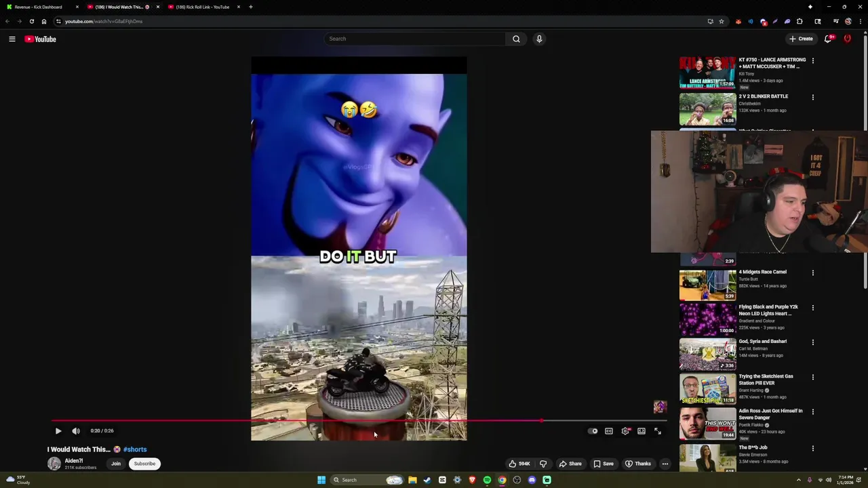This screenshot has width=868, height=488.
Task: Click the Kill Tony channel name
Action: [747, 74]
